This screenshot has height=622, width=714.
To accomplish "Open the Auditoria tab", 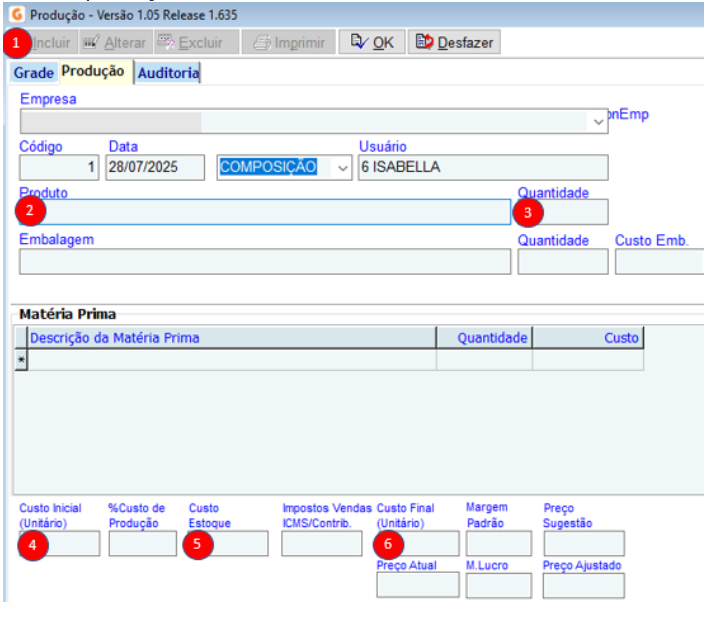I will [168, 73].
